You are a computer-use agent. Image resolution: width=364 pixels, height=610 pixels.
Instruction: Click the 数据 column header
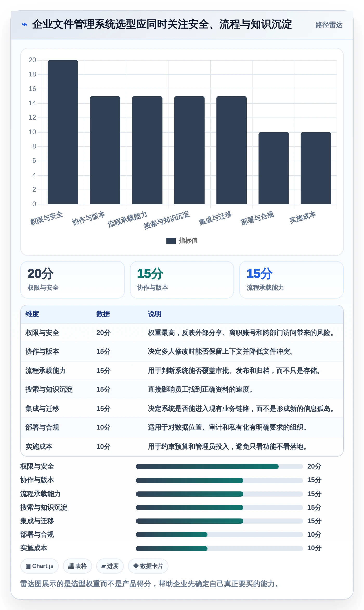[103, 314]
